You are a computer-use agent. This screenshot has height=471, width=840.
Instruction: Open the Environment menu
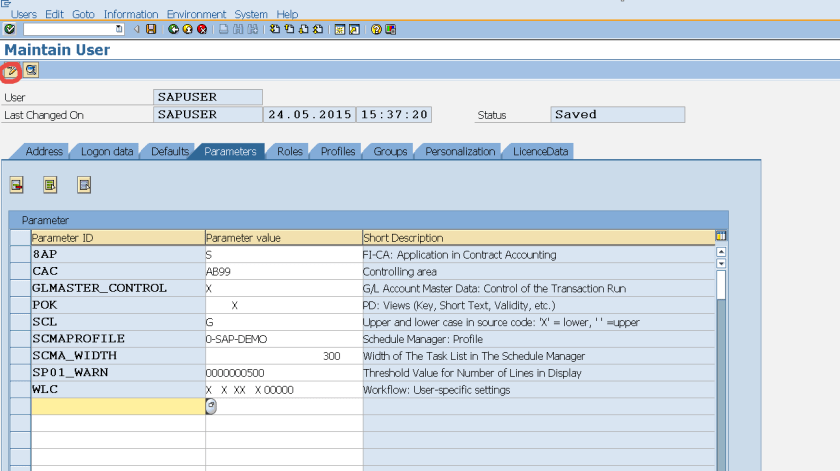(x=196, y=14)
